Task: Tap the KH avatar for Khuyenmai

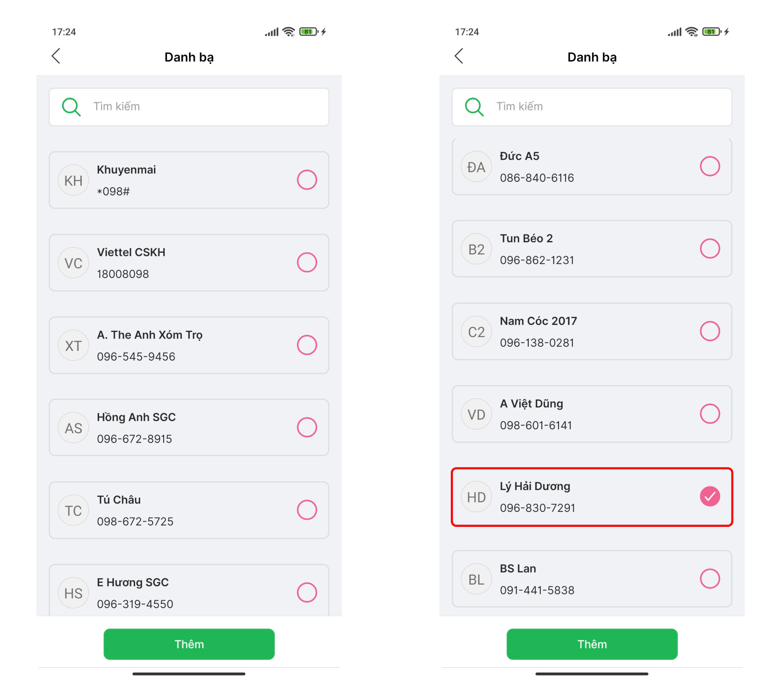Action: pyautogui.click(x=73, y=181)
